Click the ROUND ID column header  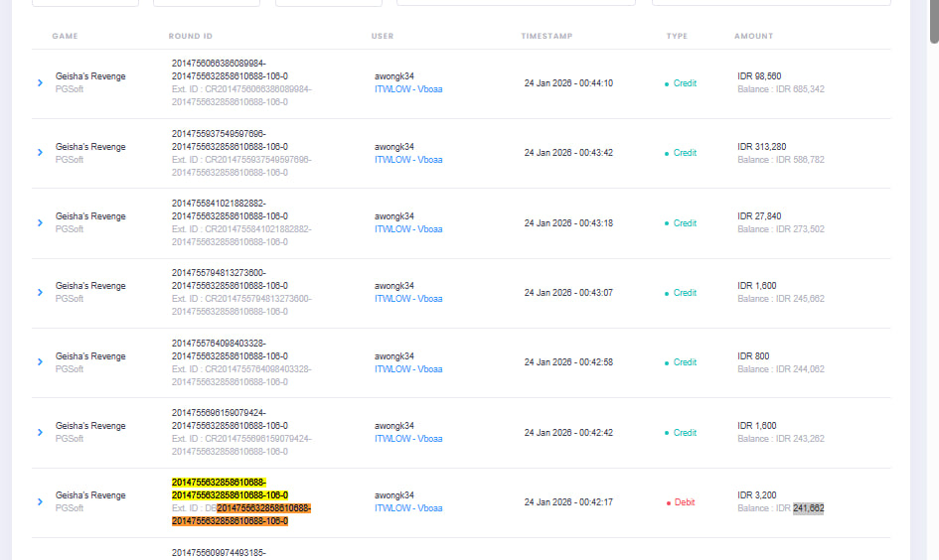(x=191, y=36)
